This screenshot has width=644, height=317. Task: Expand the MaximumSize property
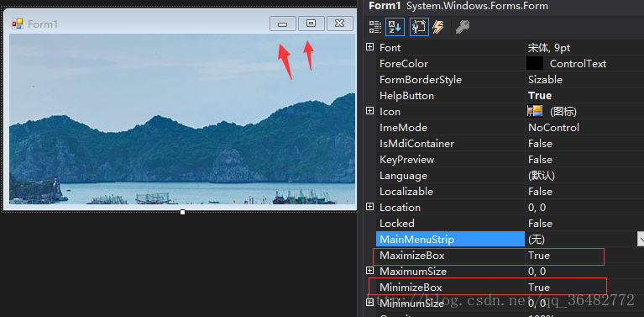369,271
